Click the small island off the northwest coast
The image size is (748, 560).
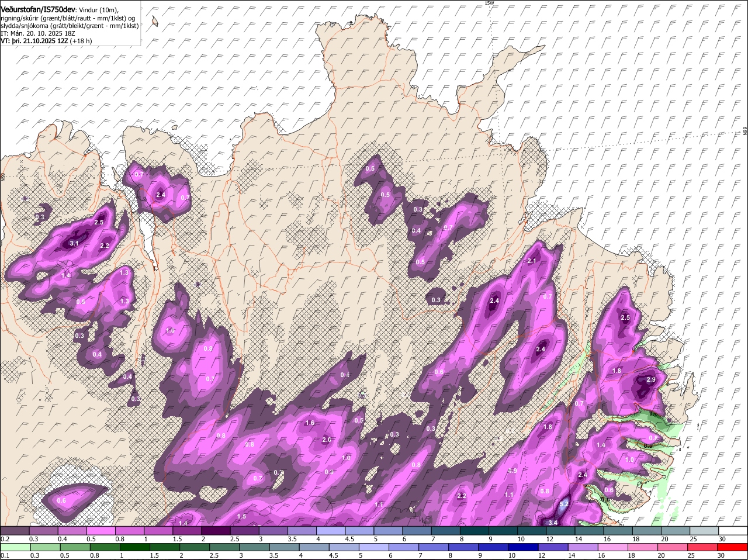point(155,22)
